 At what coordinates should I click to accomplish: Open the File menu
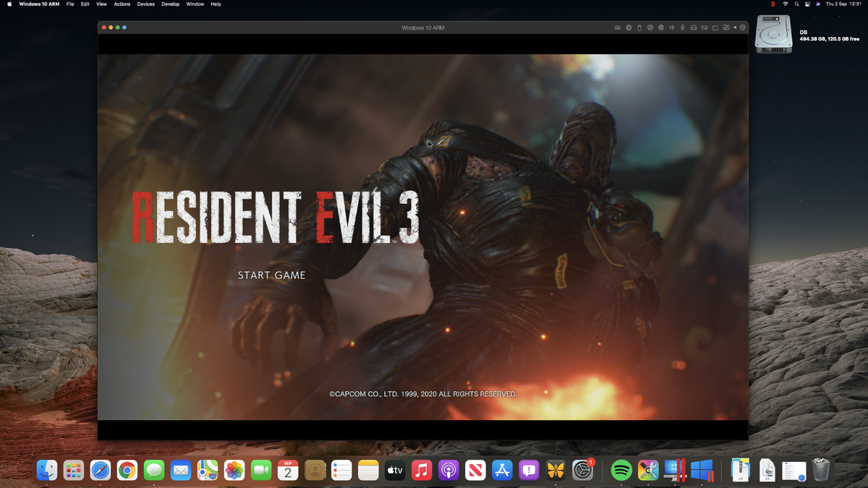tap(70, 4)
